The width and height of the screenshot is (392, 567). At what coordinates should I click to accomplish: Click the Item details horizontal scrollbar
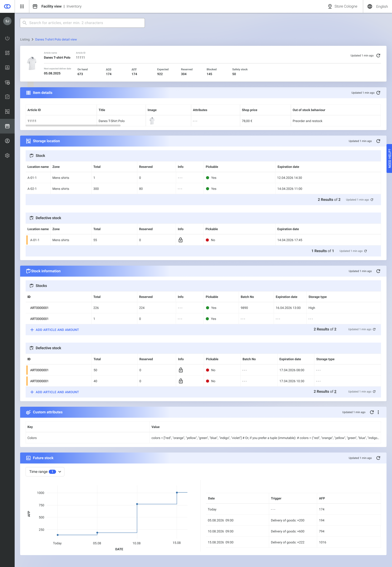point(73,125)
